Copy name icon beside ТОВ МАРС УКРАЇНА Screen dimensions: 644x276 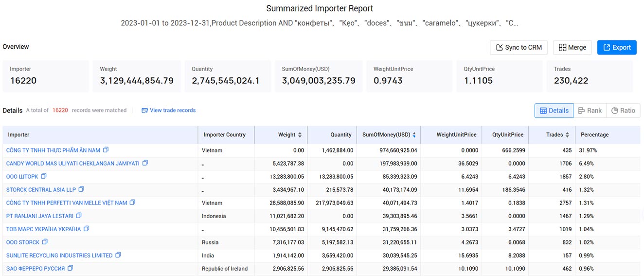(86, 229)
